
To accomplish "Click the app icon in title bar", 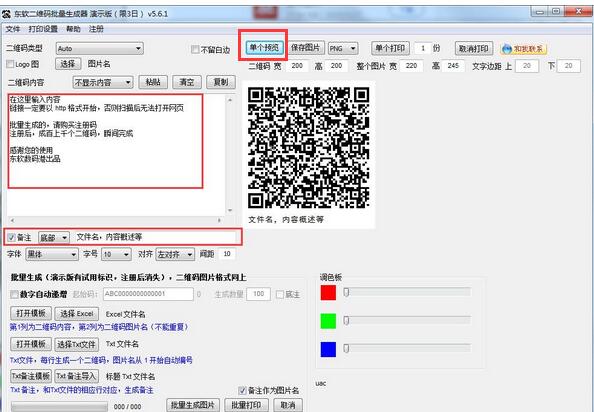I will 6,14.
